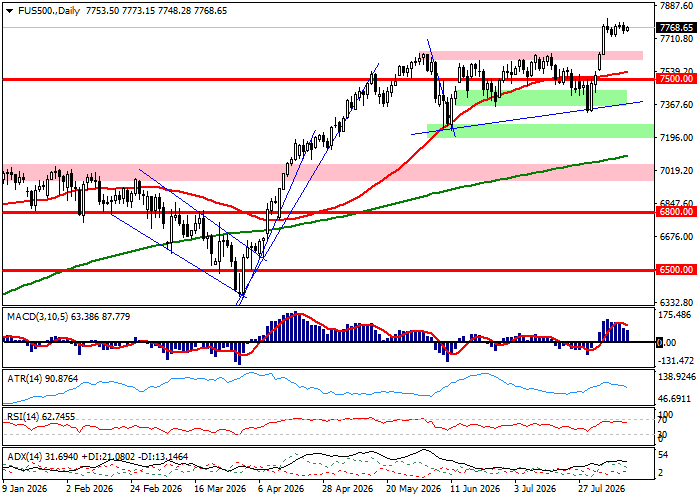This screenshot has width=700, height=500.
Task: Select the red 6800.00 level price label
Action: (x=676, y=212)
